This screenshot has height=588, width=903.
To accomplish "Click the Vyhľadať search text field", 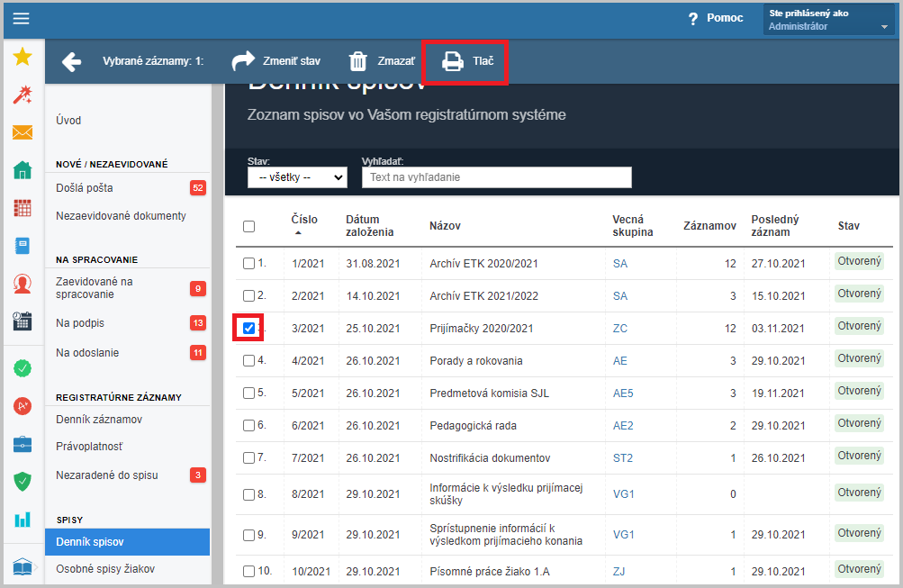I will point(496,177).
